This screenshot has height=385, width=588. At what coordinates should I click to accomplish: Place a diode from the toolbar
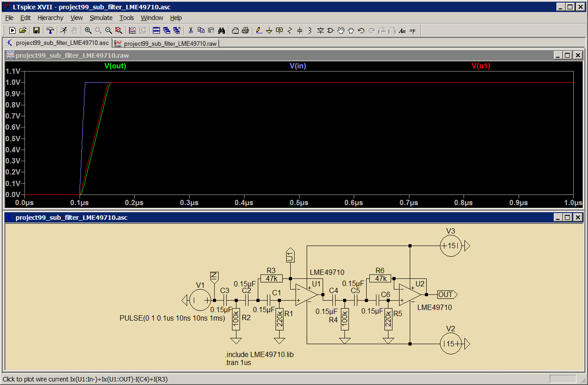320,30
